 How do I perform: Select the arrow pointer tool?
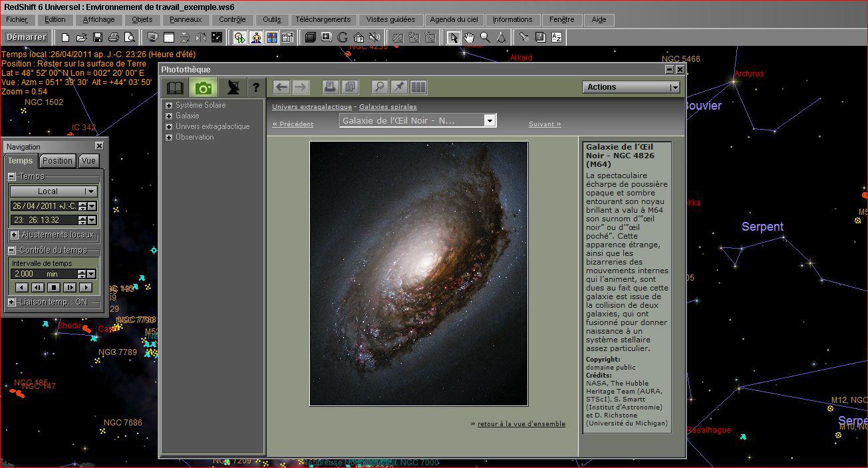tap(453, 37)
